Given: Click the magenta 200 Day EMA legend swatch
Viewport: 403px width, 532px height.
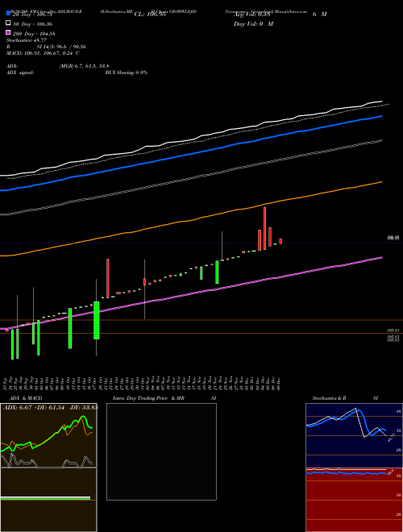Looking at the screenshot, I should click(8, 32).
